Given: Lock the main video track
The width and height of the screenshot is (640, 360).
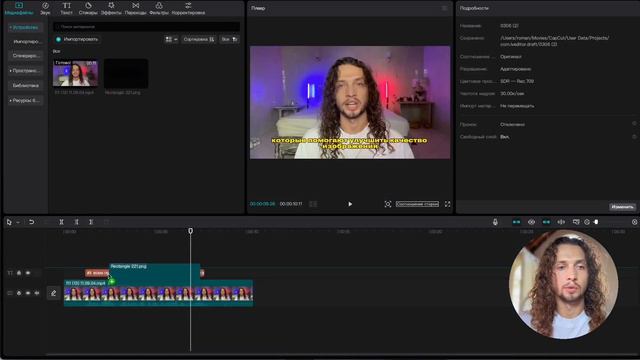Looking at the screenshot, I should click(x=19, y=293).
